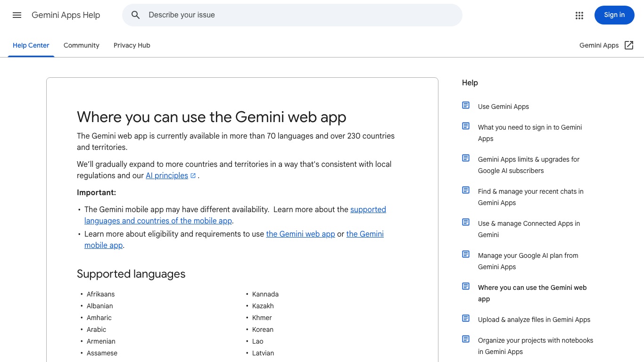Image resolution: width=644 pixels, height=362 pixels.
Task: Open the Use Gemini Apps article
Action: pos(504,107)
